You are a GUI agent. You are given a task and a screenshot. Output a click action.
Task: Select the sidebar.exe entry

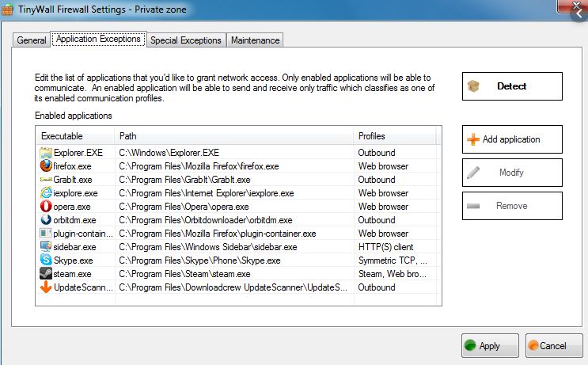coord(74,247)
